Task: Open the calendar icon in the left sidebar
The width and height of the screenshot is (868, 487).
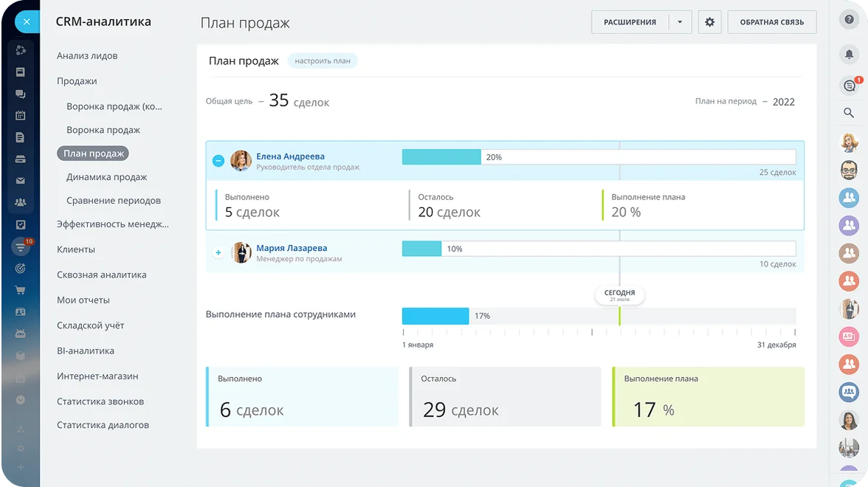Action: [x=21, y=116]
